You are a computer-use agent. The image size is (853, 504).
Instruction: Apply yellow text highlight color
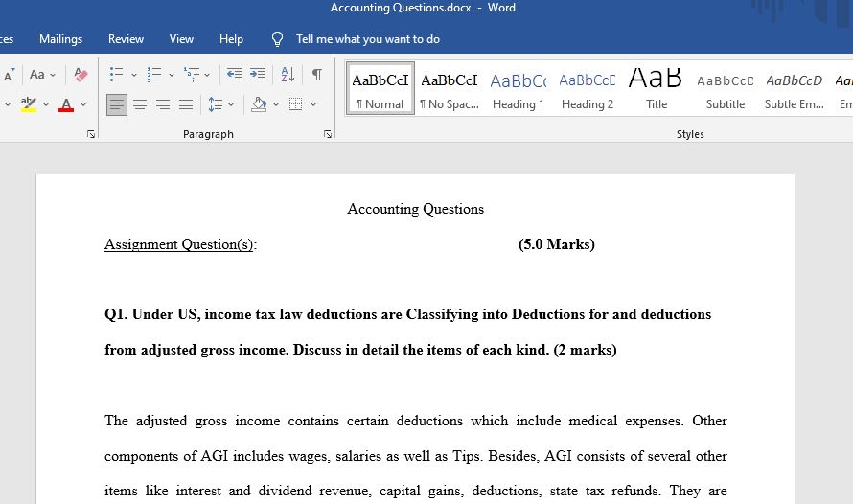click(29, 104)
